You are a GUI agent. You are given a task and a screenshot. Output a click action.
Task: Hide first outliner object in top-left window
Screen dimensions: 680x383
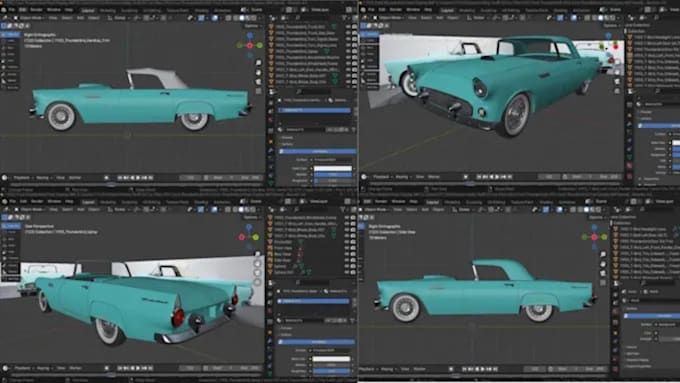pos(348,27)
